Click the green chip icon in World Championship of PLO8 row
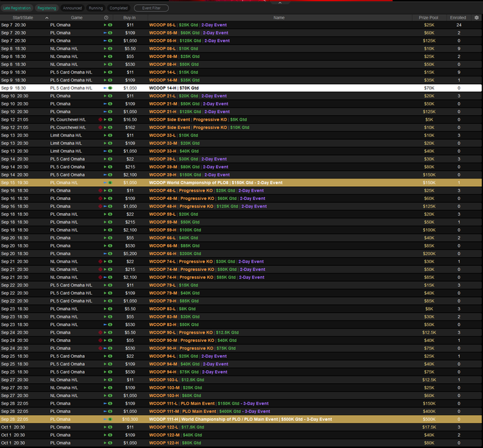 tap(110, 183)
